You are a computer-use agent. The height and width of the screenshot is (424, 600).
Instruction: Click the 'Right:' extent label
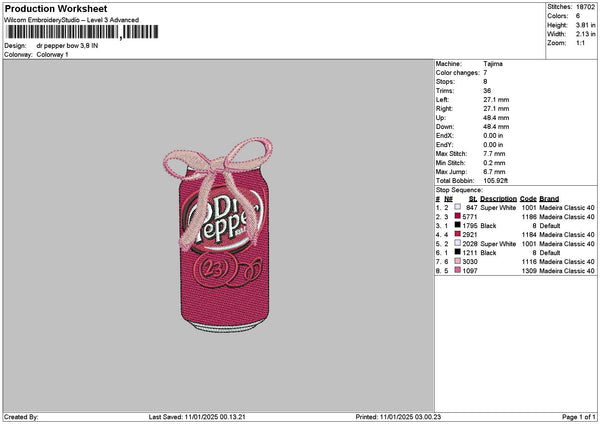(x=444, y=109)
